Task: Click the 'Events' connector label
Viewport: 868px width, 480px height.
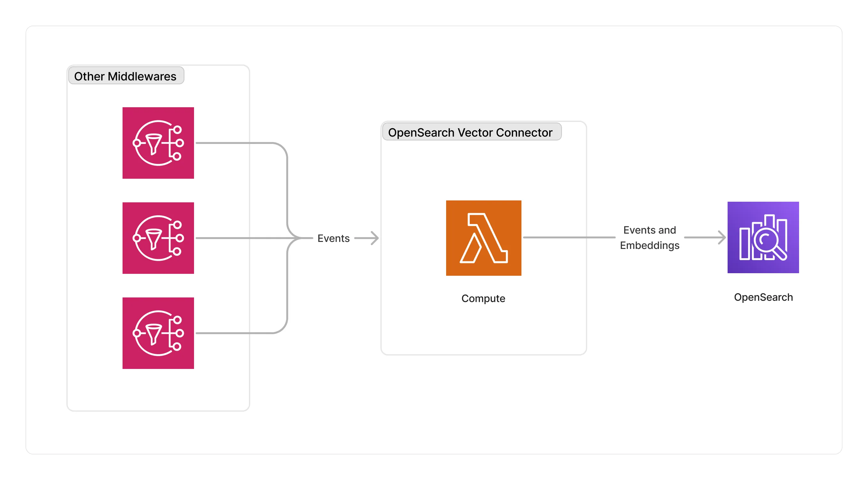Action: (333, 238)
